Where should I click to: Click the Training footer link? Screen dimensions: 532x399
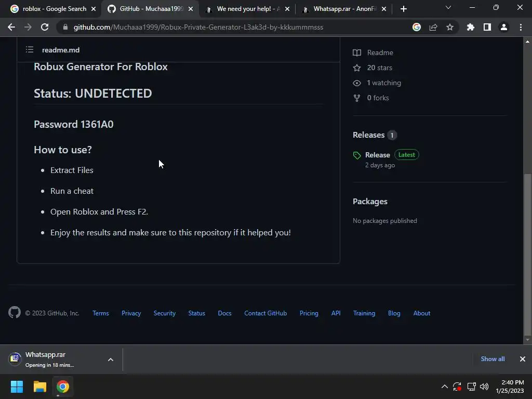point(364,313)
